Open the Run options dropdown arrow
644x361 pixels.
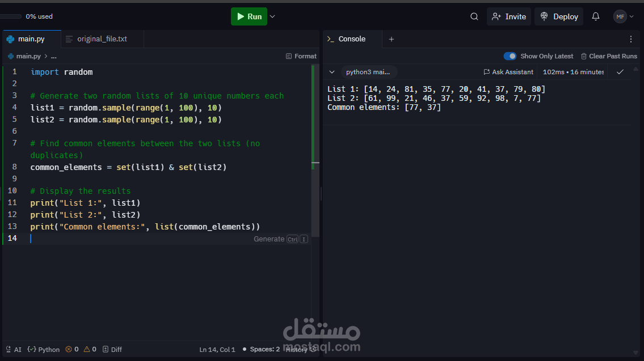click(272, 16)
